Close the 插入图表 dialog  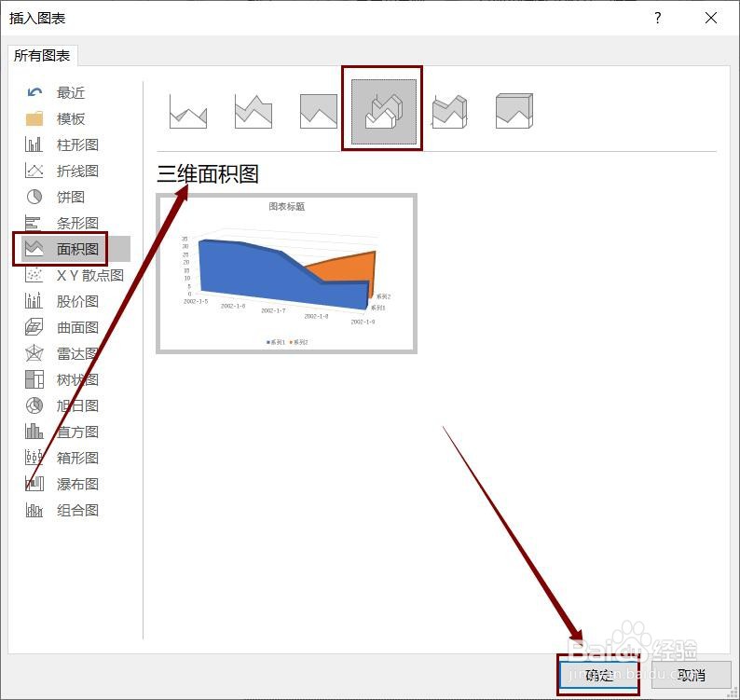tap(711, 19)
